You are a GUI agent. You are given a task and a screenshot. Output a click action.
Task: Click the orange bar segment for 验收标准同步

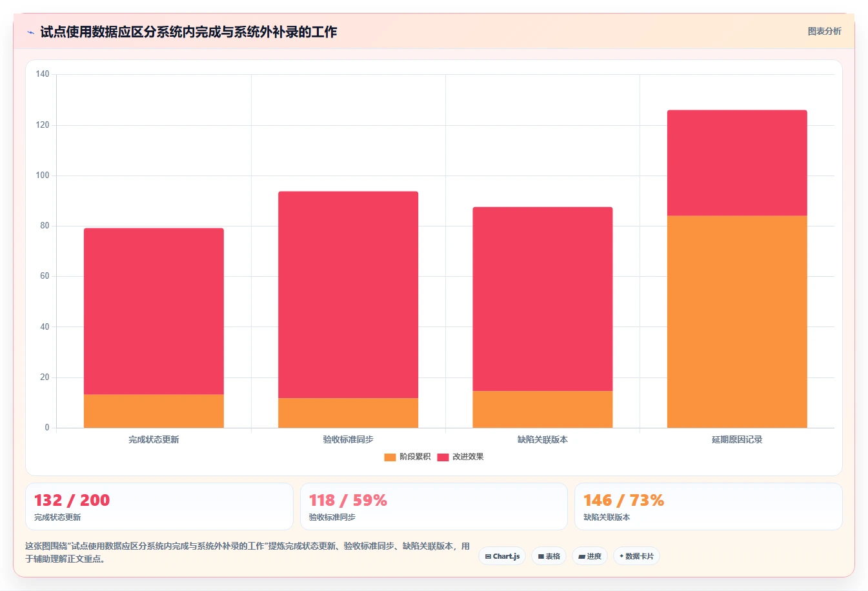[348, 413]
